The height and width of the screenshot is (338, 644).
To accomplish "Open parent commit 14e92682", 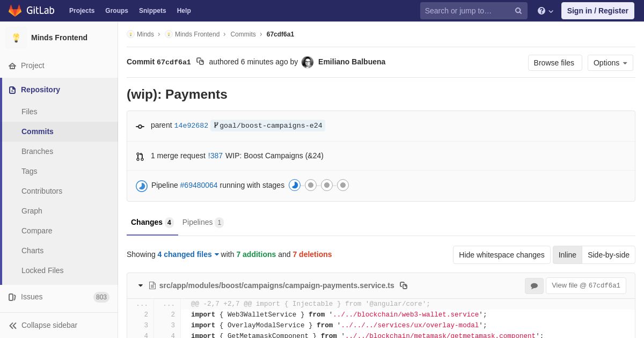I will (x=191, y=126).
